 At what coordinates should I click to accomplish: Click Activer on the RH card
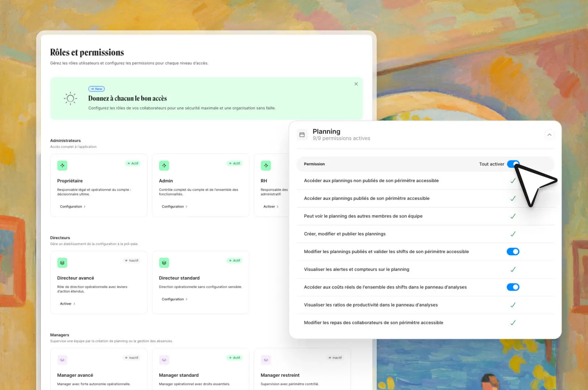point(271,207)
